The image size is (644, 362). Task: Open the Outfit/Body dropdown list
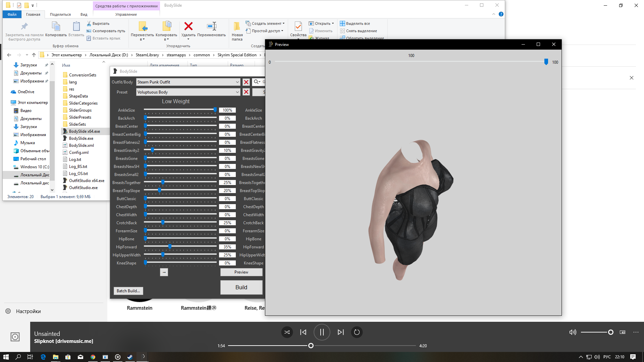point(237,82)
